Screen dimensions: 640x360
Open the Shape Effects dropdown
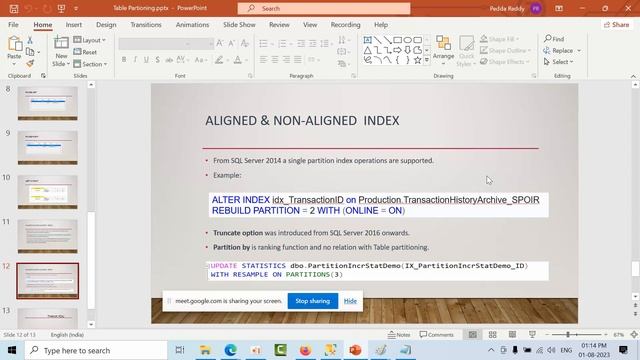[504, 62]
